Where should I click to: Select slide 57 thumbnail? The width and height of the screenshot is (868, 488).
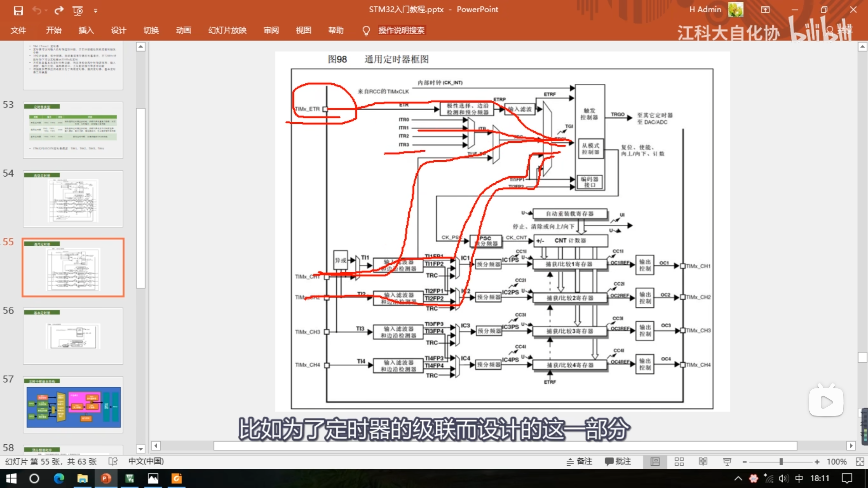pos(73,405)
